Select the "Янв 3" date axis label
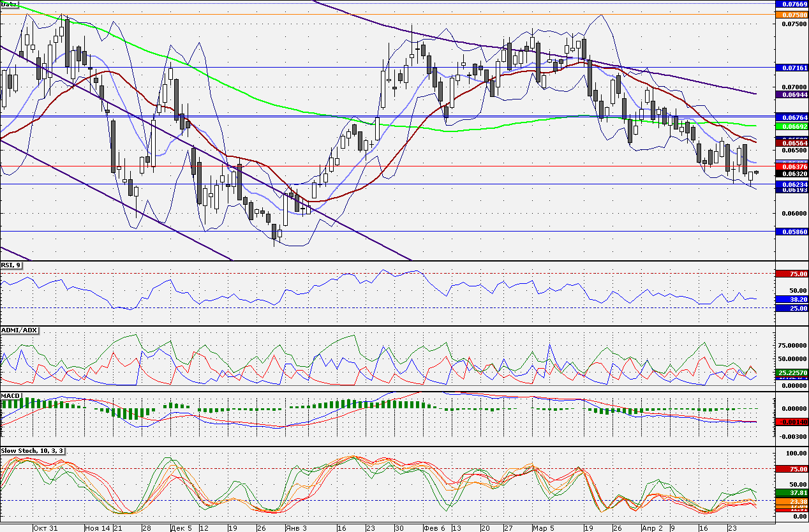This screenshot has height=532, width=809. coord(295,528)
